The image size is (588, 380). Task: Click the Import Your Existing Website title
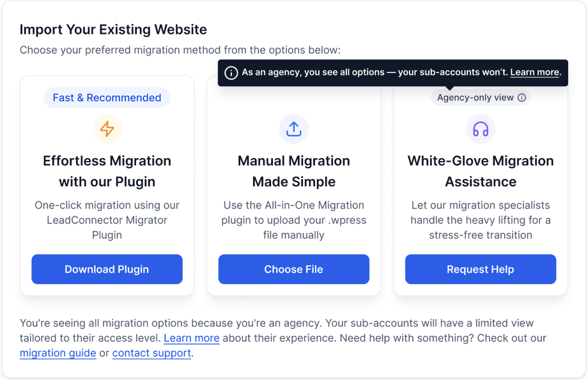113,29
